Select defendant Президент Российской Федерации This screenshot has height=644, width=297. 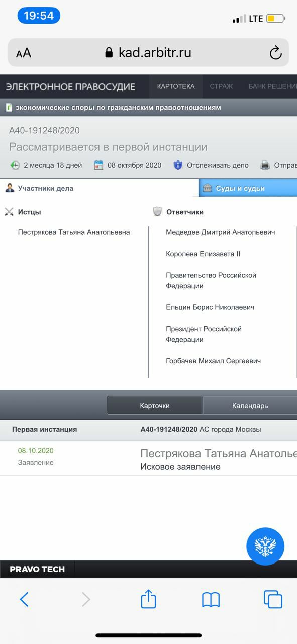coord(204,334)
